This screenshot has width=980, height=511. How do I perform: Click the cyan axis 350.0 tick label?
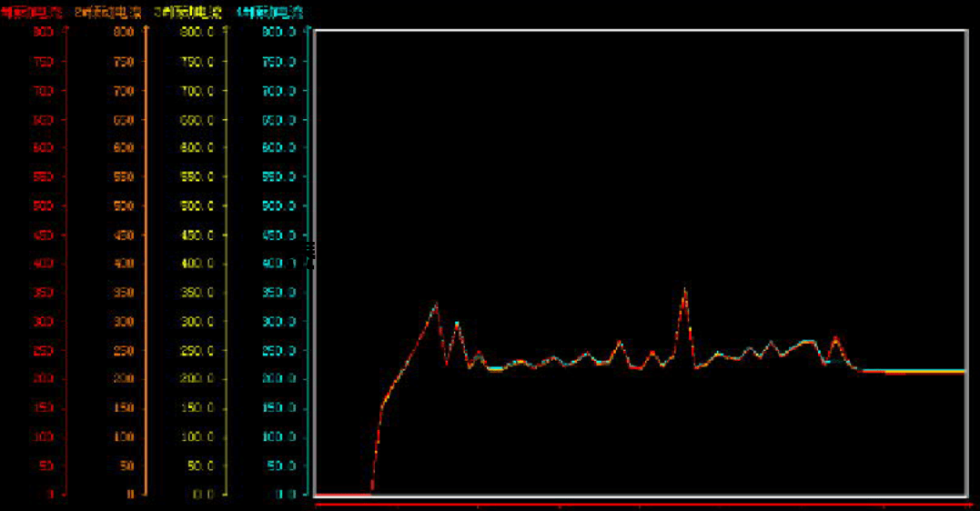[278, 293]
